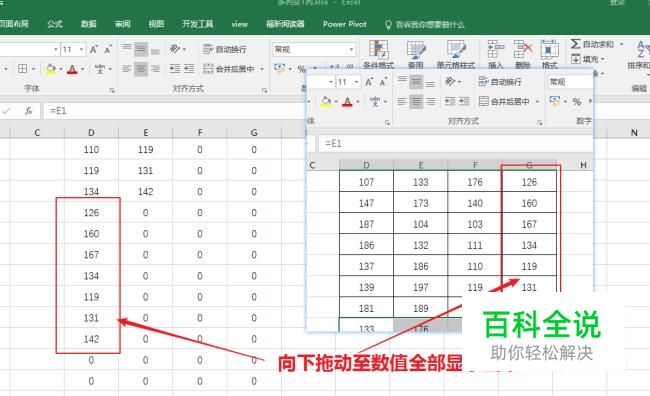Click main-sheet cell showing 142 in column E
650x396 pixels.
click(x=146, y=192)
